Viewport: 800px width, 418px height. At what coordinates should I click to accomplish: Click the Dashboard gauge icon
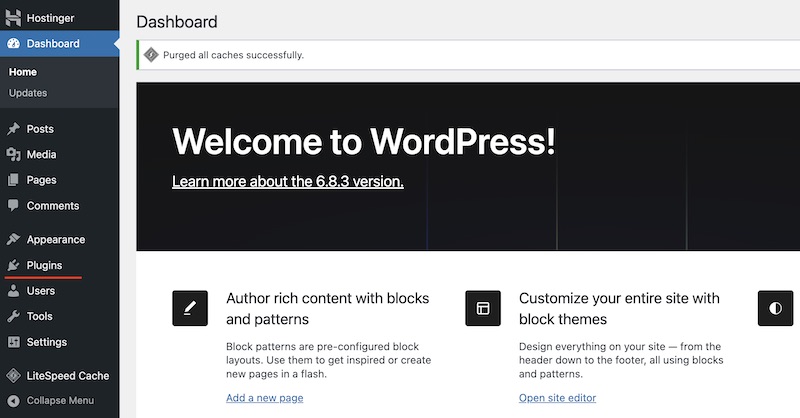(x=14, y=44)
